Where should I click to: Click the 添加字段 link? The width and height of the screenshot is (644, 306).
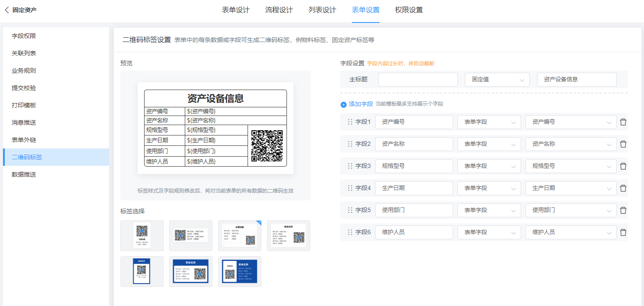[361, 104]
